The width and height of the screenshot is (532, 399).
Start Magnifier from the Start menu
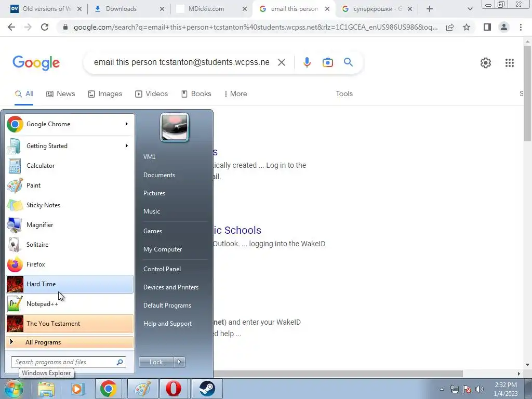point(70,224)
